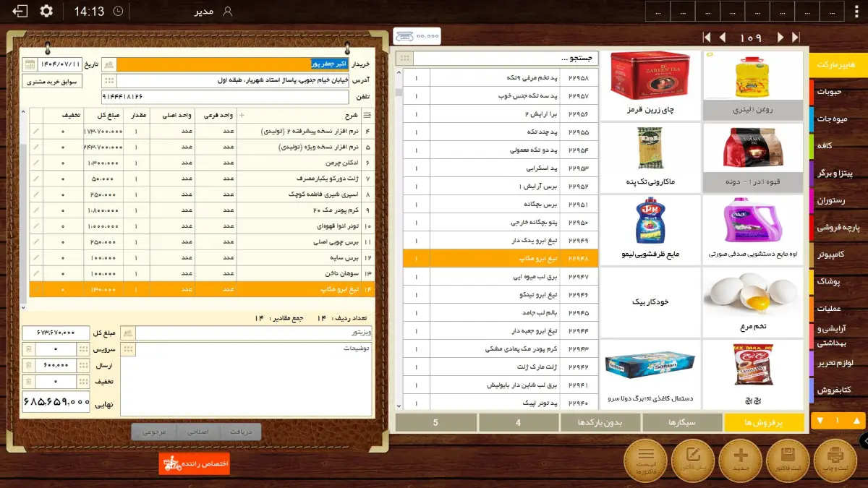Switch to the سیگارها tab
The width and height of the screenshot is (868, 488).
tap(682, 422)
